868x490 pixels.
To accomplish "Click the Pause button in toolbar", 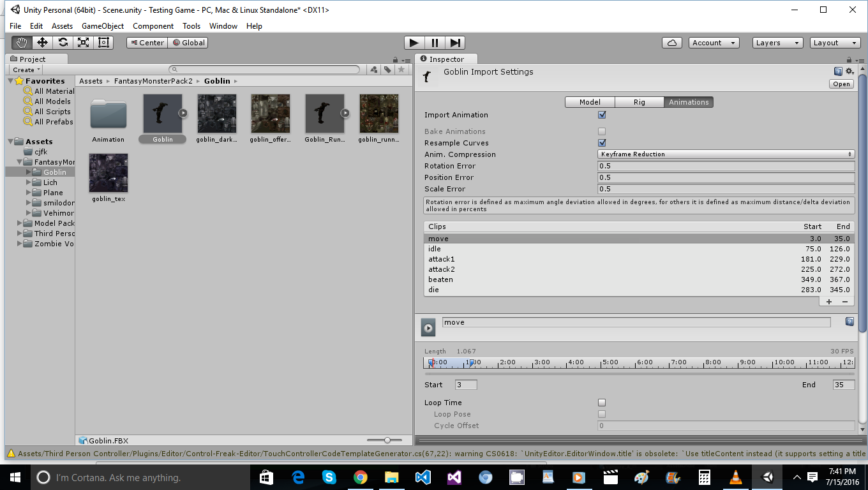I will (435, 43).
